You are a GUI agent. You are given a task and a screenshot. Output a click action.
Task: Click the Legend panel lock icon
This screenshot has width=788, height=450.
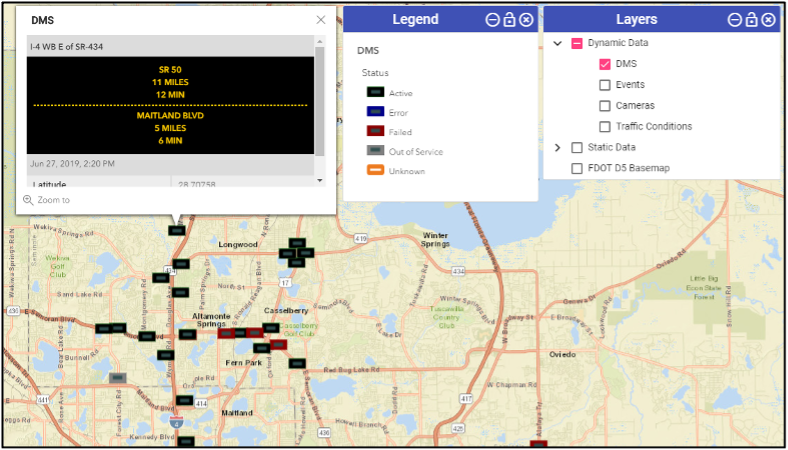tap(509, 20)
